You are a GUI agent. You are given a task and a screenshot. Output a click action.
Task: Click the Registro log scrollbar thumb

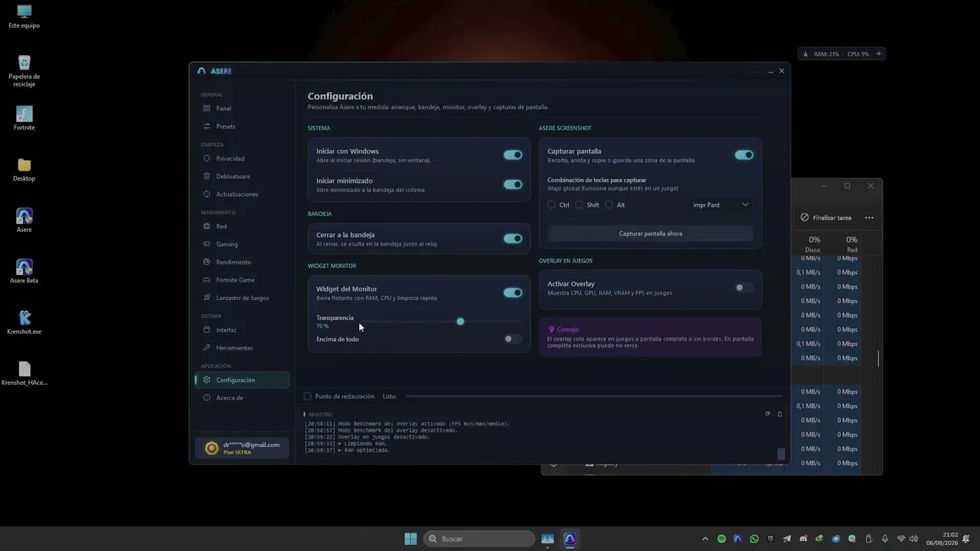click(781, 454)
